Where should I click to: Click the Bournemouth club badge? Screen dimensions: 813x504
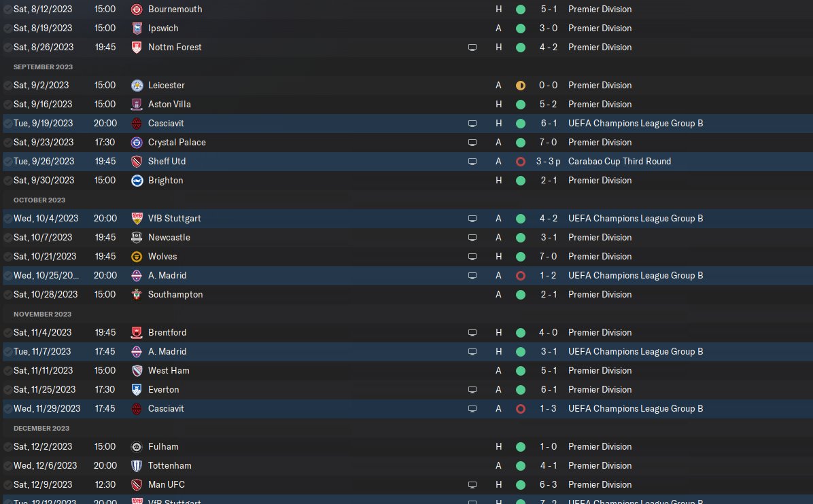point(137,10)
